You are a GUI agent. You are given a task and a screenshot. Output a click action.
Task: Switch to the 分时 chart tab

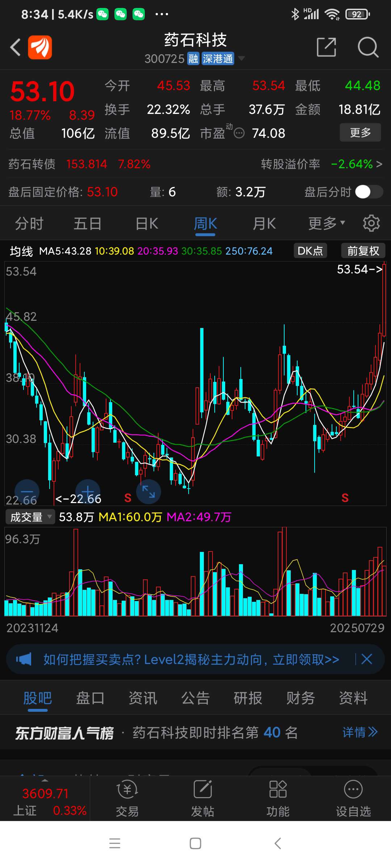point(29,224)
